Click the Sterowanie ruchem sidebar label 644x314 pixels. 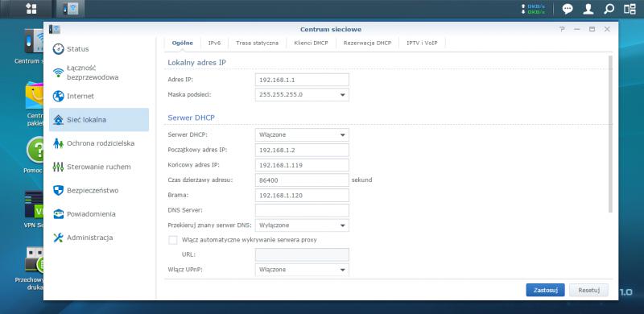tap(98, 167)
